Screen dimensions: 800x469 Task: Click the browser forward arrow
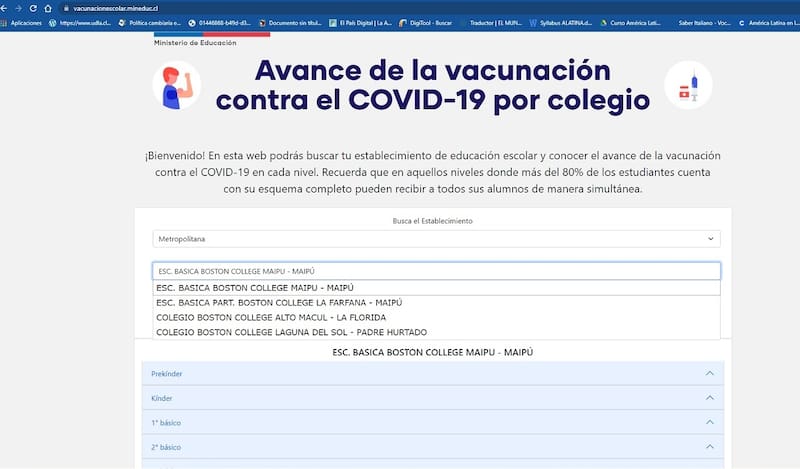(x=20, y=7)
